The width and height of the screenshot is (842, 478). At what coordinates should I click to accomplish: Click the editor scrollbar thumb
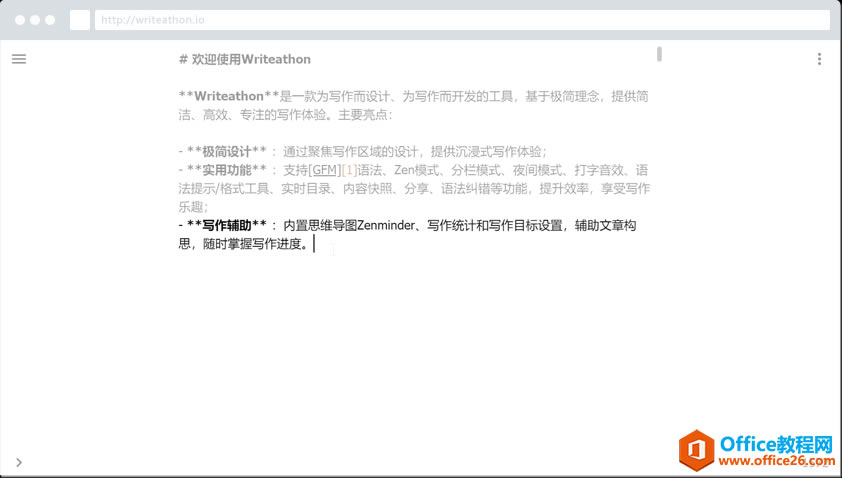[659, 54]
